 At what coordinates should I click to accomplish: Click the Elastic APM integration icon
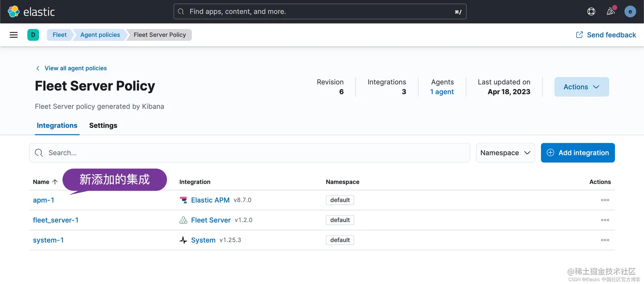[183, 200]
